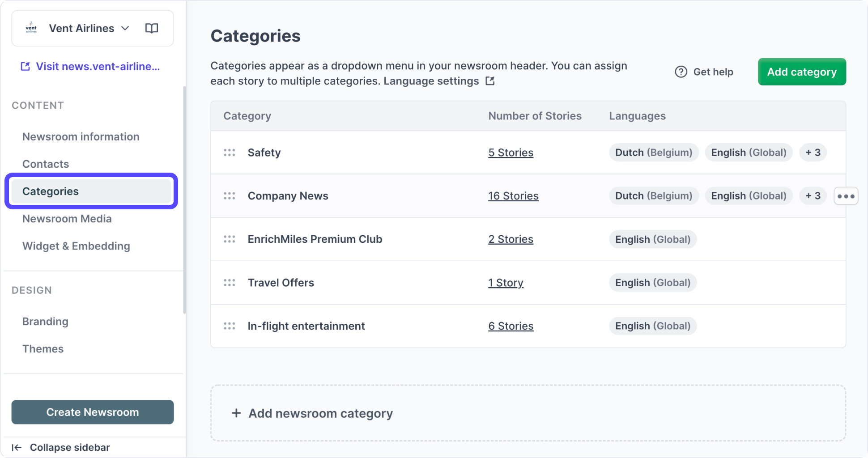The height and width of the screenshot is (458, 868).
Task: Visit news.vent-airline... newsroom link
Action: click(98, 66)
